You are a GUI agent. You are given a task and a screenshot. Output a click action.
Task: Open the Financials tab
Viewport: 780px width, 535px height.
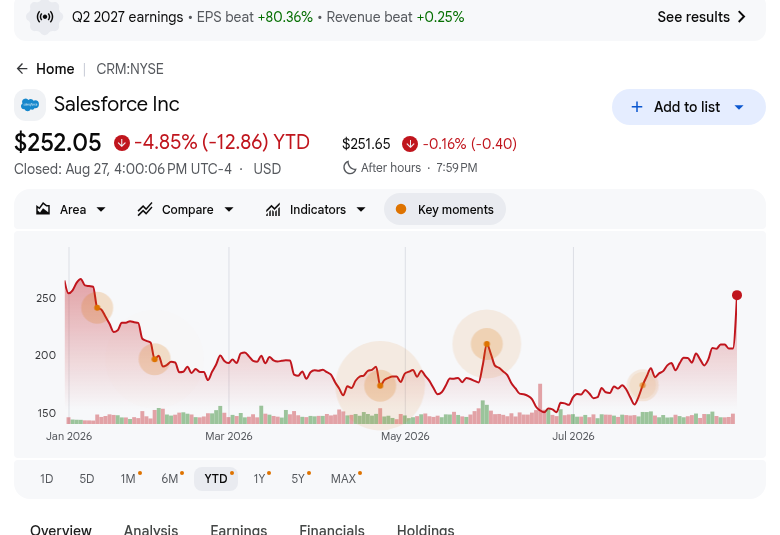point(332,529)
